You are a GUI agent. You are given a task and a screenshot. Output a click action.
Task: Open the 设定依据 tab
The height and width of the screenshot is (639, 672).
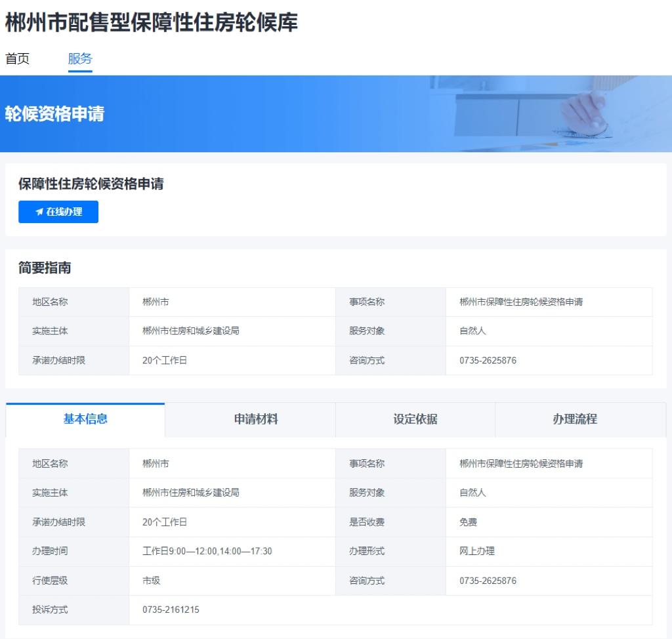coord(415,419)
